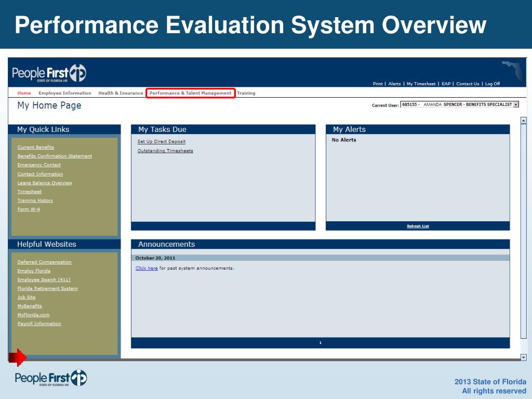
Task: Open Job Site link
Action: (x=26, y=297)
